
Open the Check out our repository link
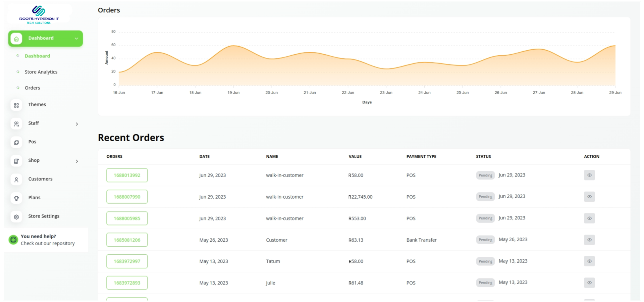pyautogui.click(x=48, y=243)
